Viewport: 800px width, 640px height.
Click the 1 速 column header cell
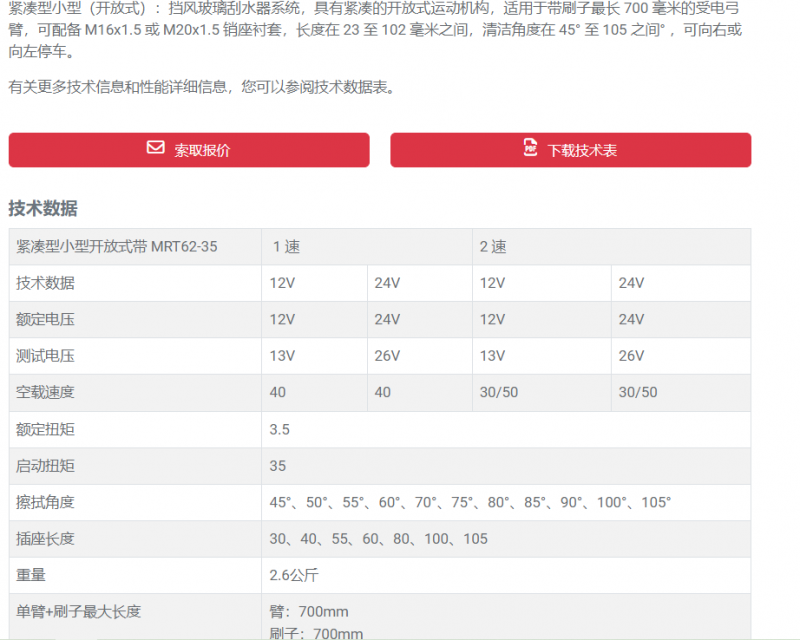pos(367,247)
